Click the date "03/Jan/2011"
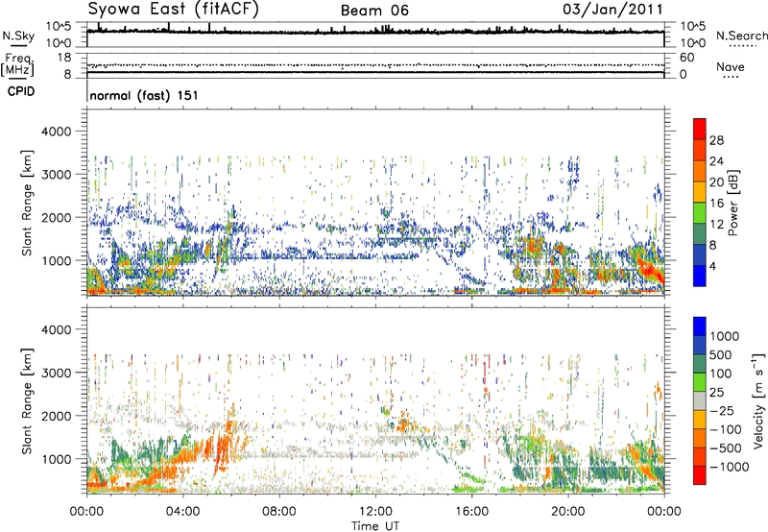This screenshot has width=768, height=532. [612, 10]
